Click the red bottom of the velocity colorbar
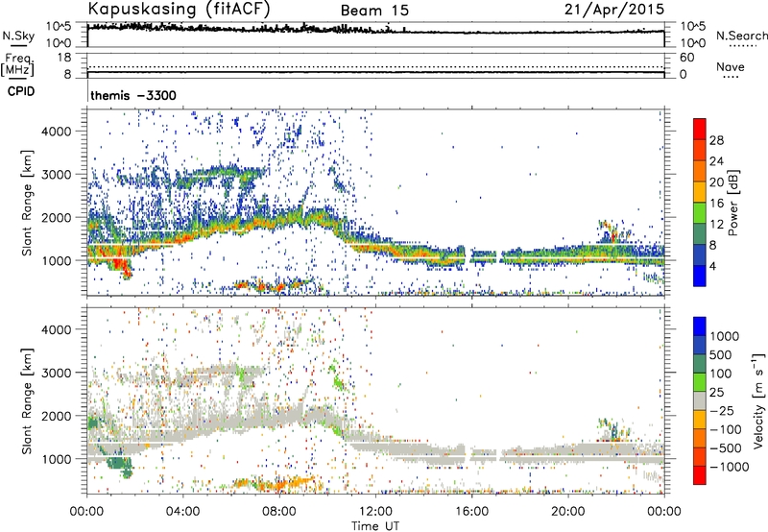The image size is (768, 532). click(700, 475)
